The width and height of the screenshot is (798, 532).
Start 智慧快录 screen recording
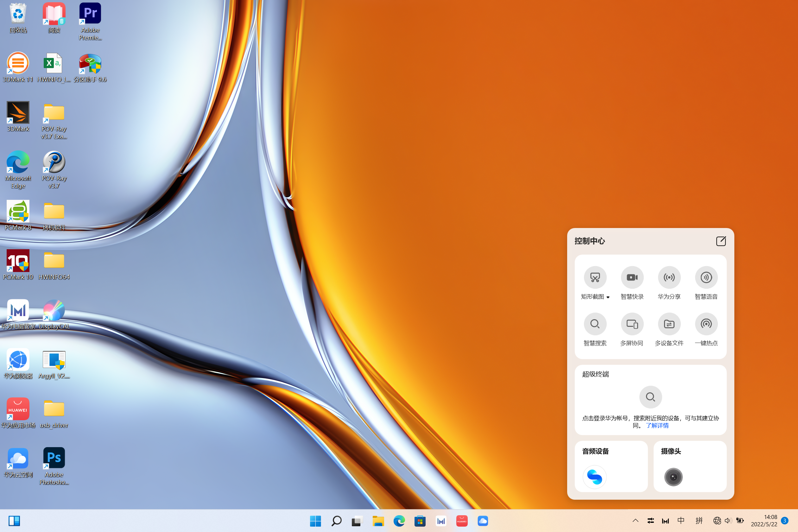(x=632, y=277)
